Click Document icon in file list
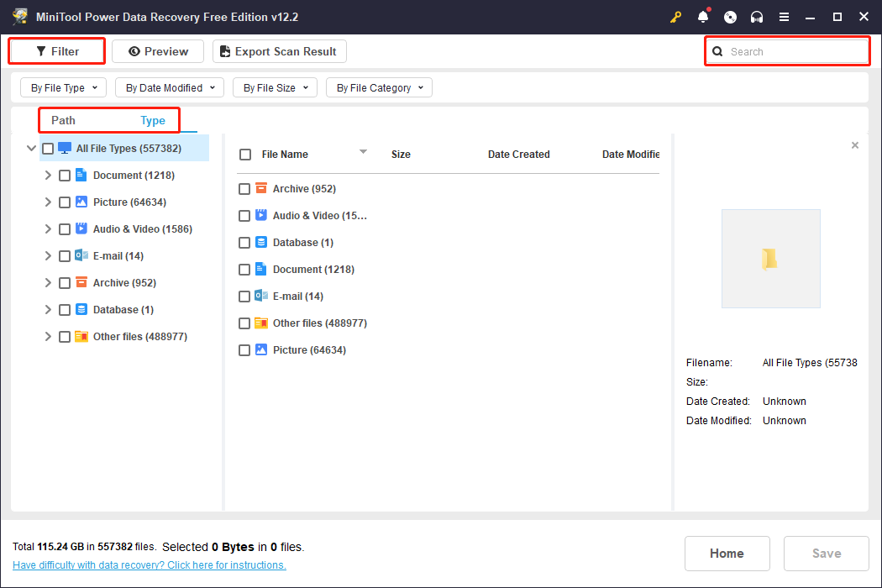This screenshot has height=588, width=882. point(261,269)
